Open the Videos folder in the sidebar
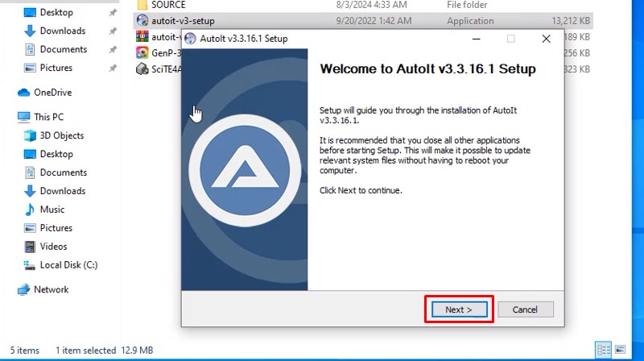Image resolution: width=644 pixels, height=361 pixels. (53, 247)
